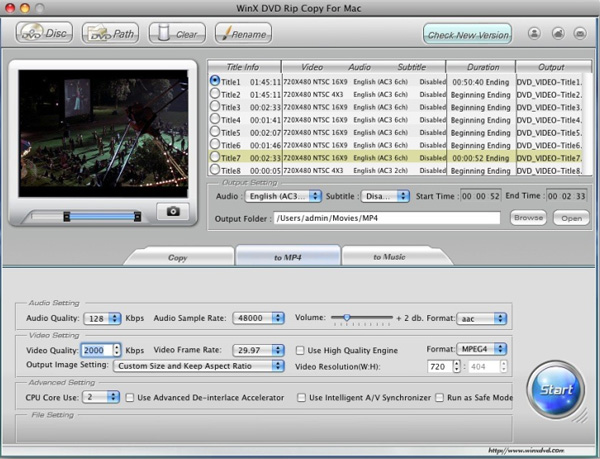Click the right trim marker under the preview
Image resolution: width=600 pixels, height=459 pixels.
[137, 217]
